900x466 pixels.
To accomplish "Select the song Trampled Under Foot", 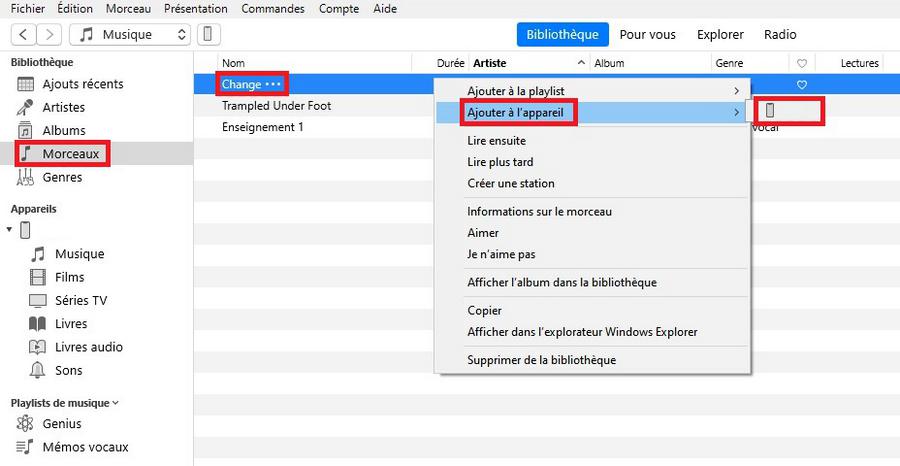I will [x=277, y=106].
